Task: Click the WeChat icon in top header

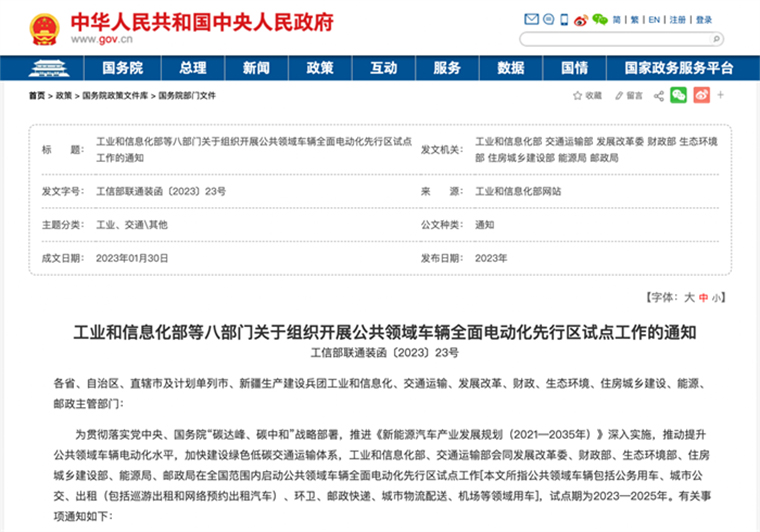Action: coord(599,20)
